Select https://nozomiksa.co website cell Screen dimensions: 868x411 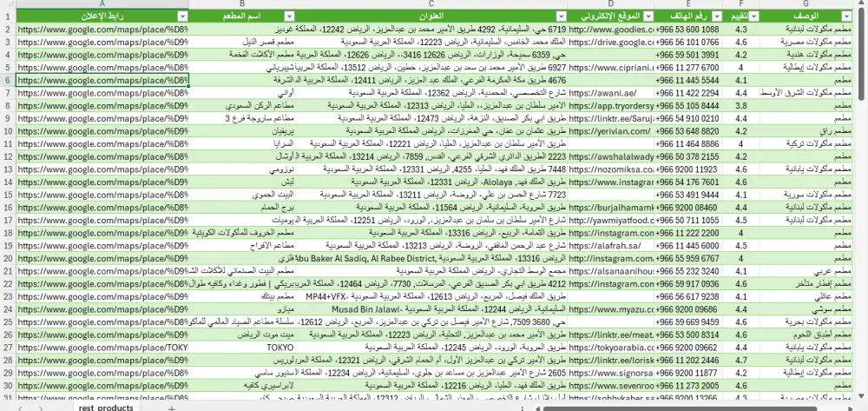[610, 169]
